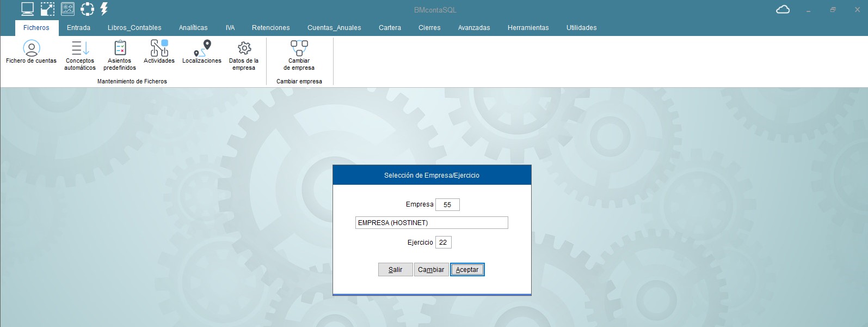Click the lightning bolt icon
This screenshot has width=868, height=327.
tap(104, 9)
